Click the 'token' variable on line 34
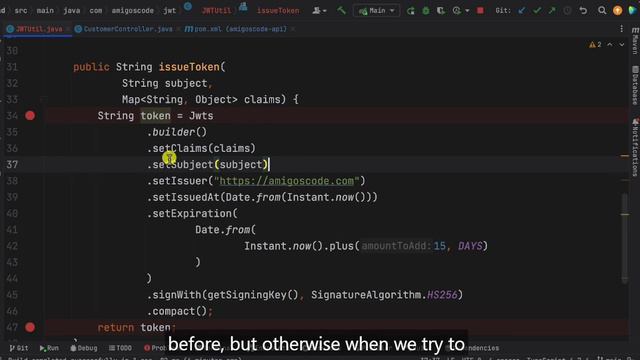The width and height of the screenshot is (640, 360). pos(156,116)
